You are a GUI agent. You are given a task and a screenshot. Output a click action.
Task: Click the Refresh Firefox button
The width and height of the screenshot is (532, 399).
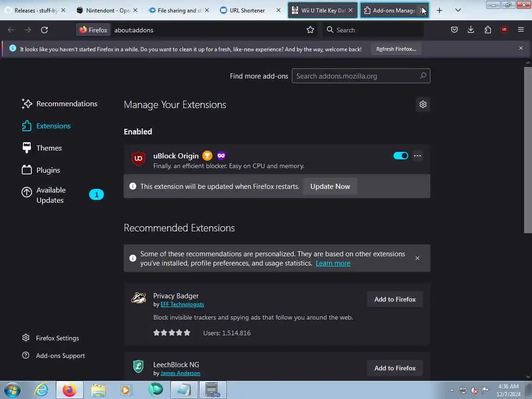(396, 49)
